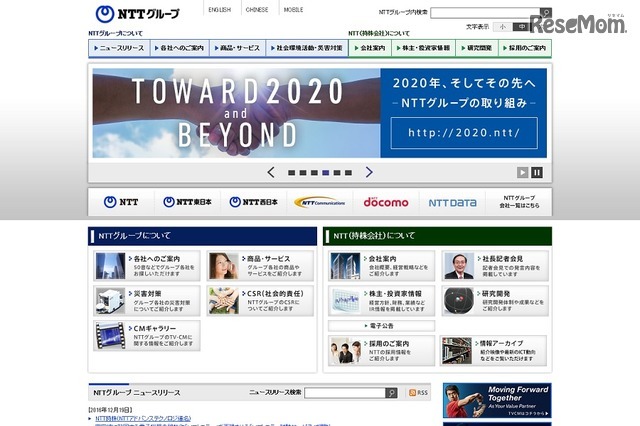Screen dimensions: 640x426
Task: Open the NTT東日本 logo link
Action: coord(187,202)
